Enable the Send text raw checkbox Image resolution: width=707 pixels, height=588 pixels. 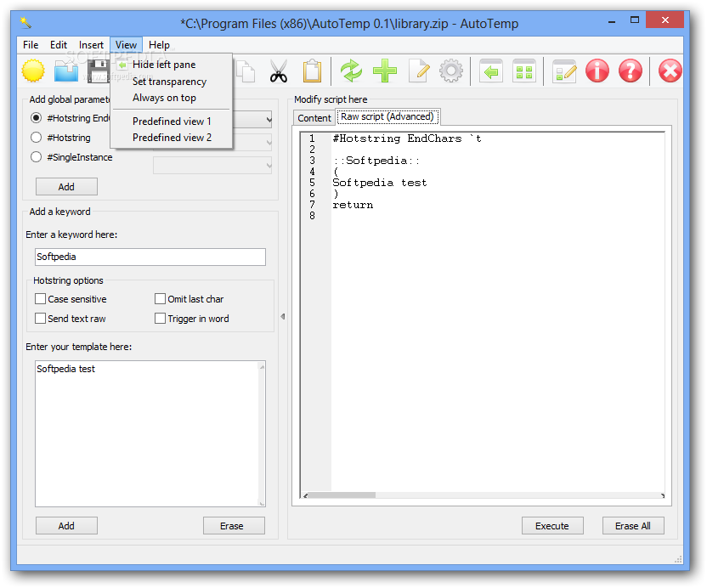(x=40, y=319)
